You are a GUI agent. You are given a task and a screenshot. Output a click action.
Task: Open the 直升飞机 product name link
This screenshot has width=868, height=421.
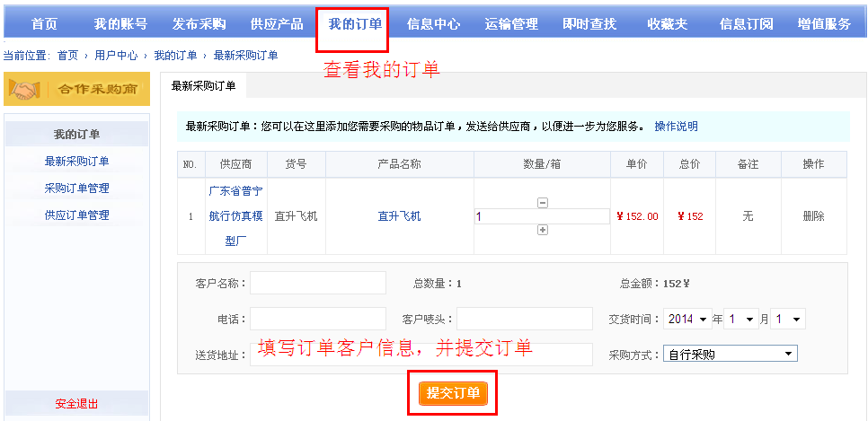(399, 216)
